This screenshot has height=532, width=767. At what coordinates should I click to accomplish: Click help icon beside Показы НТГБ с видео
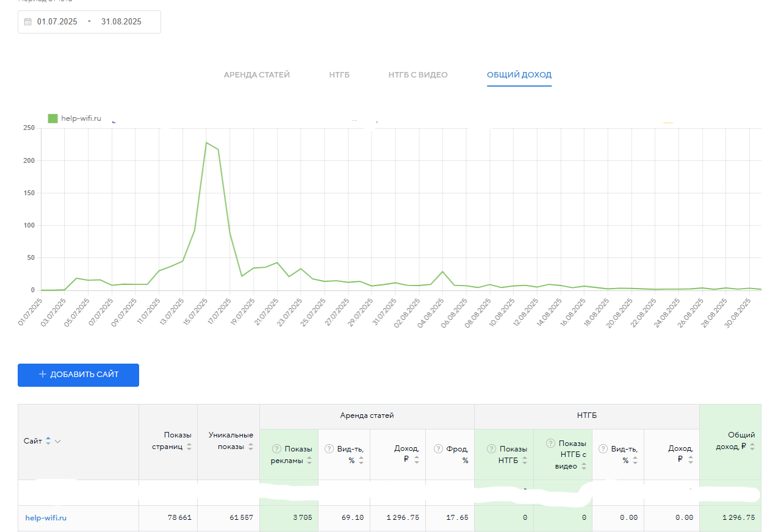[x=551, y=444]
